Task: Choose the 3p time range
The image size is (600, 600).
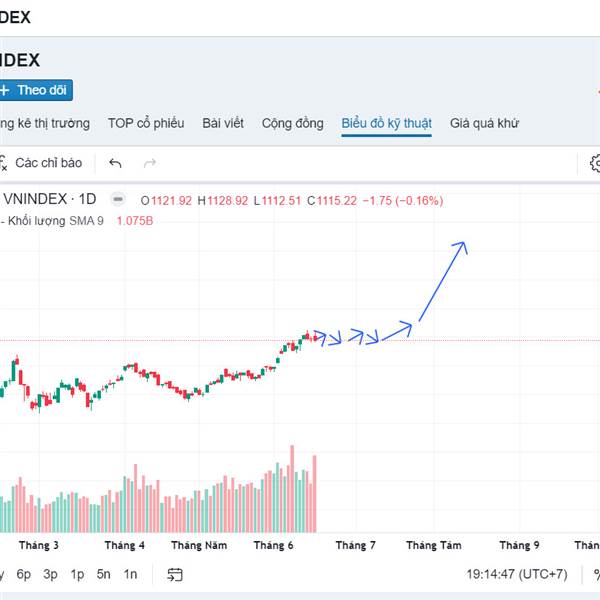Action: 50,574
